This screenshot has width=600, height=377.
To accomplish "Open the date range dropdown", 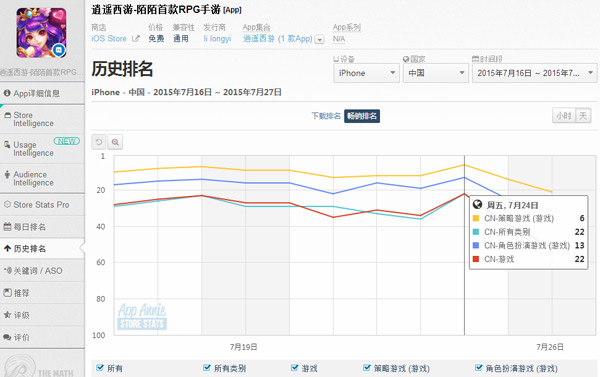I will tap(535, 73).
